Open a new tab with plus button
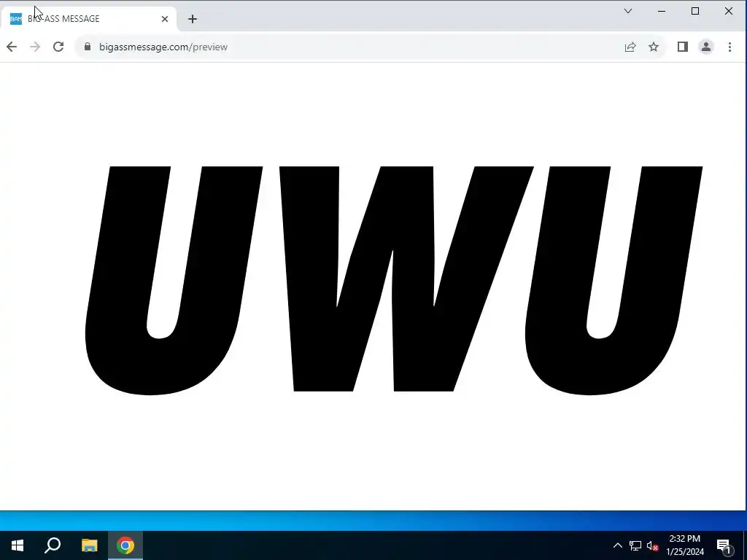747x560 pixels. point(193,19)
